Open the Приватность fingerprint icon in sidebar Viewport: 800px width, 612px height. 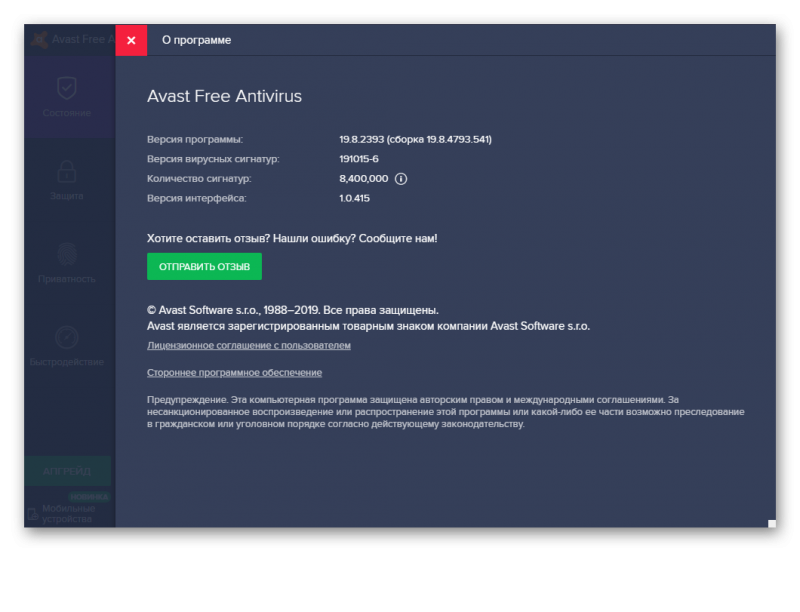67,254
